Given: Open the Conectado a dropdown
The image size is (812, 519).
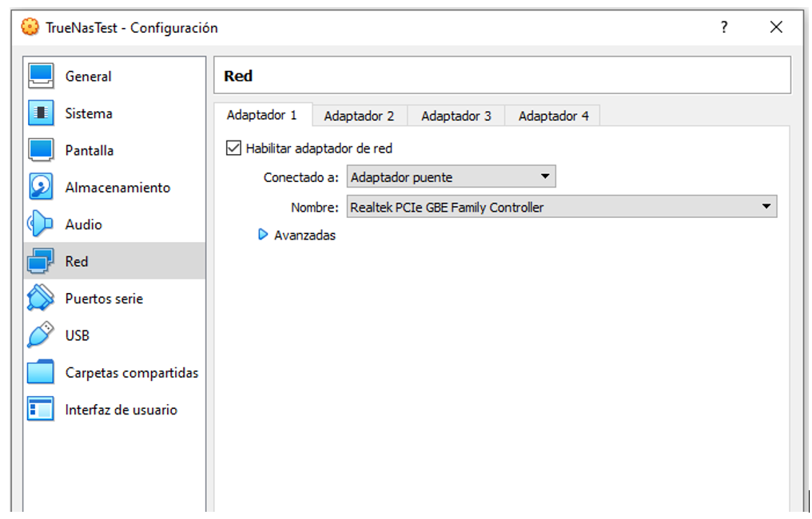Looking at the screenshot, I should tap(451, 177).
